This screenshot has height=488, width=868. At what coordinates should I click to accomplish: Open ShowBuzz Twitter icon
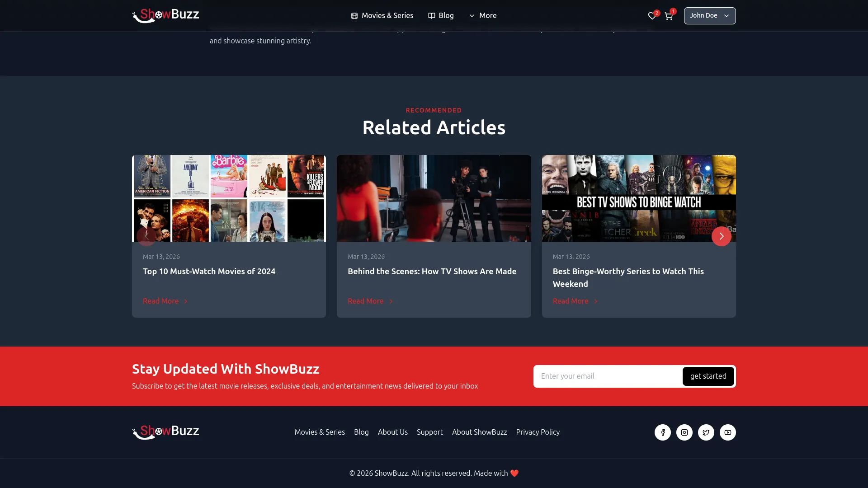(706, 432)
